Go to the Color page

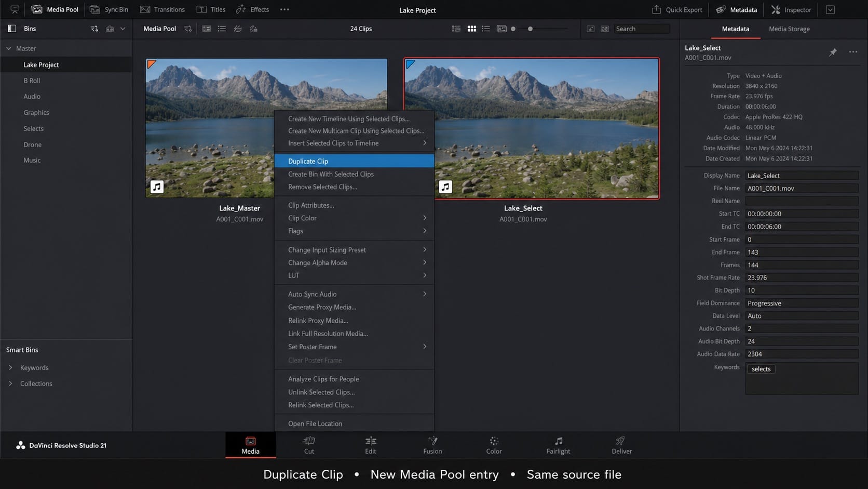pyautogui.click(x=494, y=445)
